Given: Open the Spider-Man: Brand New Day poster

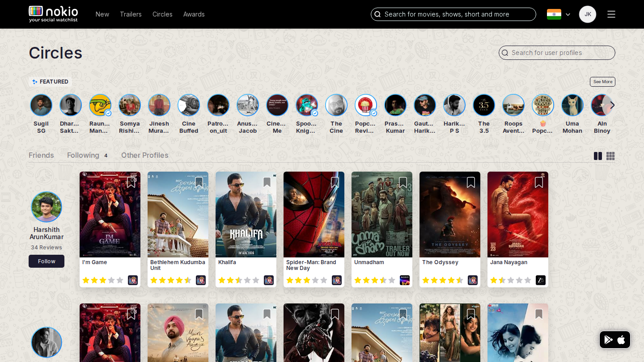Looking at the screenshot, I should (314, 215).
